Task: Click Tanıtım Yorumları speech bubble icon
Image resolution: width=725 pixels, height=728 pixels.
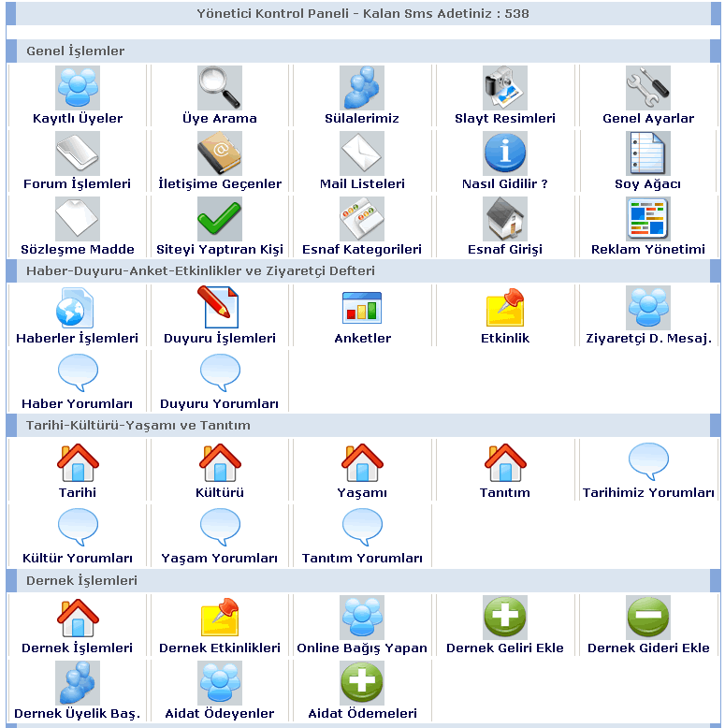Action: pos(362,527)
